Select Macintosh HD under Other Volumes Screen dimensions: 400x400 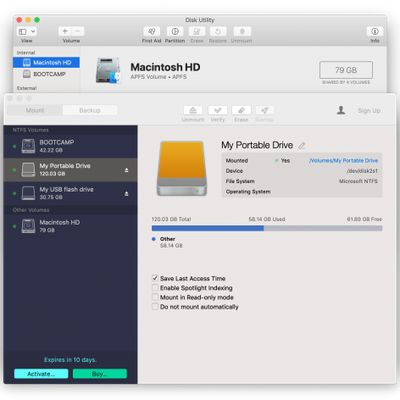[x=70, y=226]
